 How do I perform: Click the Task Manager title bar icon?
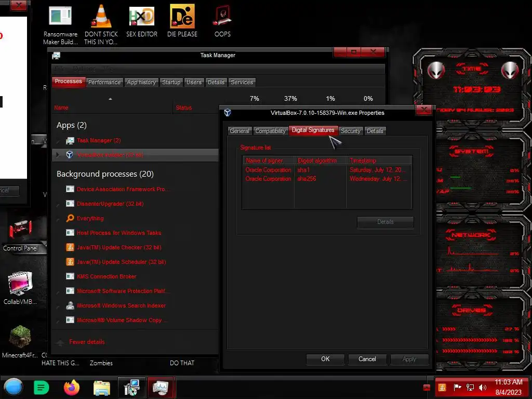pyautogui.click(x=56, y=55)
